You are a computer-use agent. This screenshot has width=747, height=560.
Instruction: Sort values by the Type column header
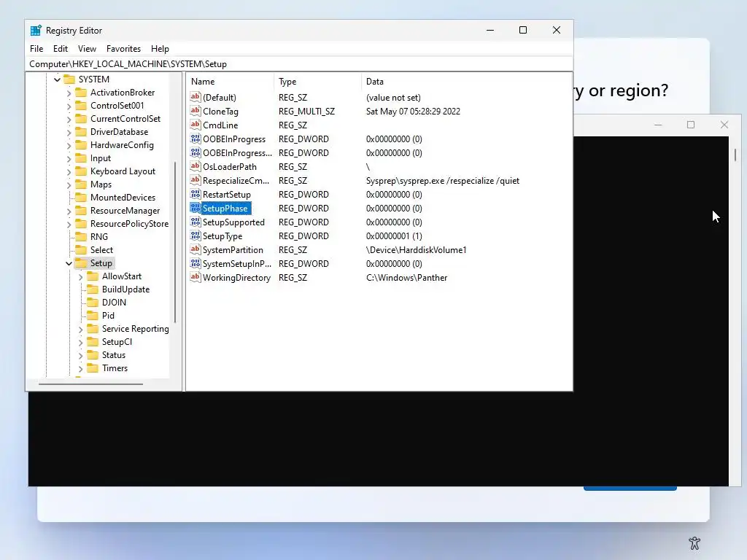[318, 82]
